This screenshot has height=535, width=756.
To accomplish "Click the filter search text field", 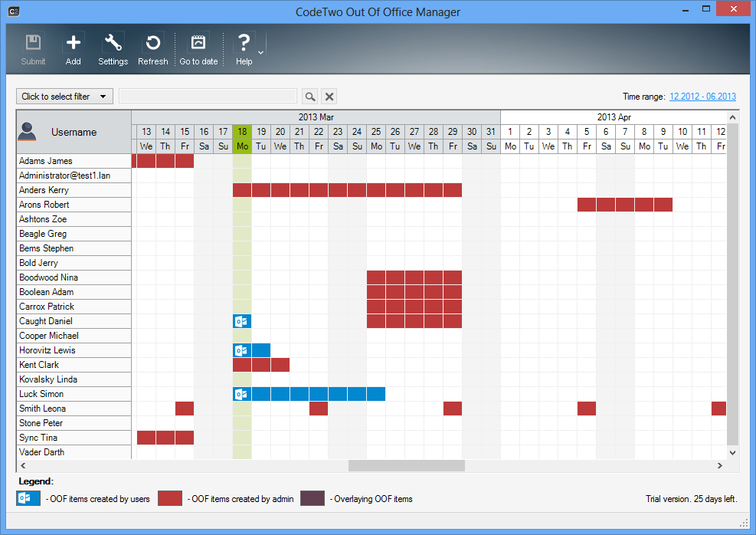I will (x=208, y=96).
